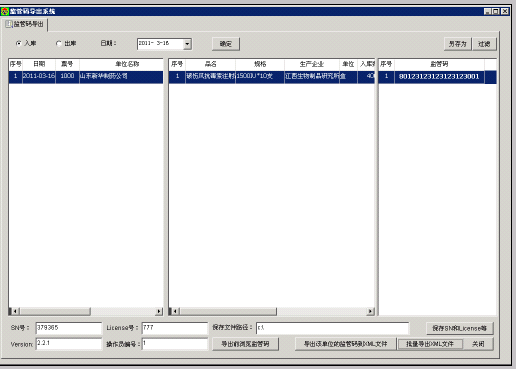Image resolution: width=516 pixels, height=369 pixels.
Task: Click the 关闭 close button at bottom
Action: pos(478,344)
